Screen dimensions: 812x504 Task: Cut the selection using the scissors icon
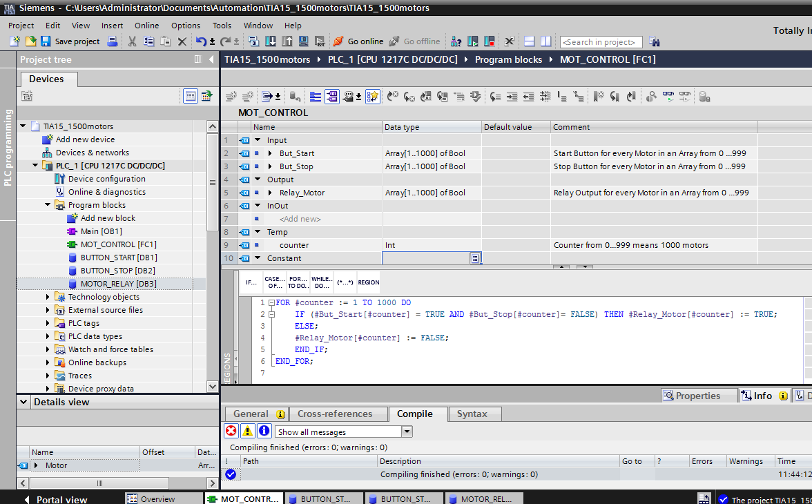click(133, 41)
